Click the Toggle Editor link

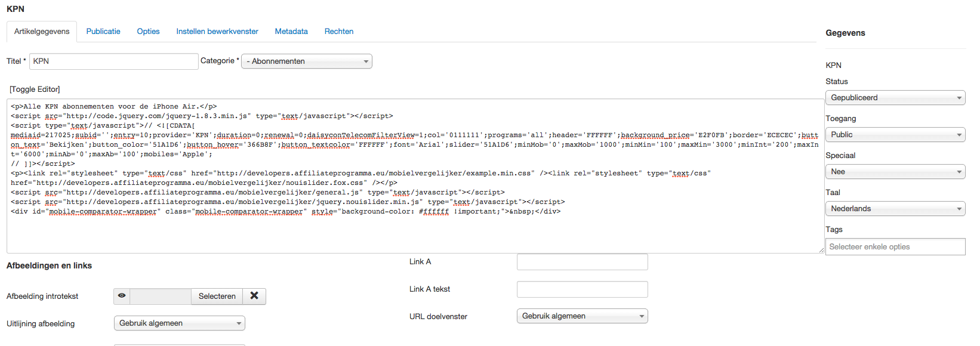pos(35,89)
